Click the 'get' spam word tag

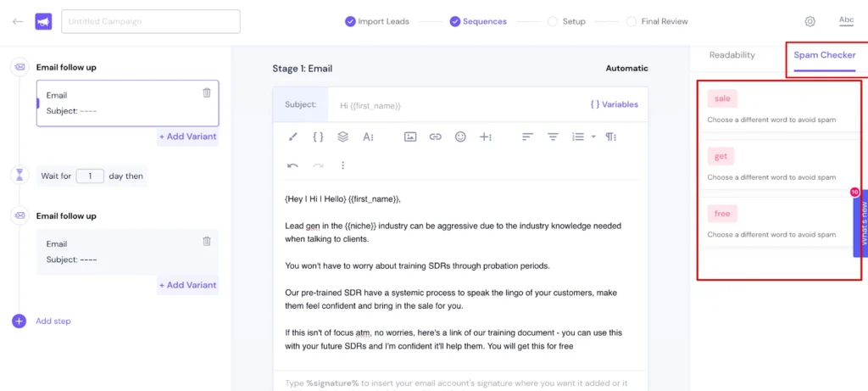pyautogui.click(x=721, y=156)
